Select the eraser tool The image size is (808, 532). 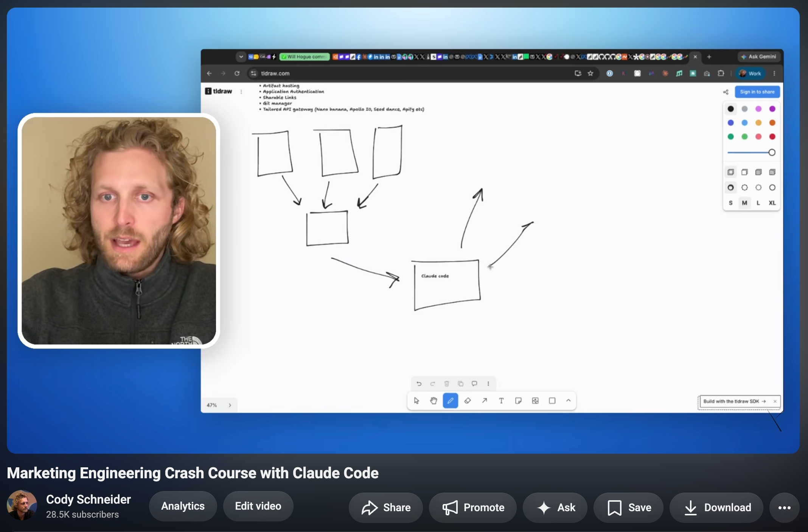tap(468, 401)
